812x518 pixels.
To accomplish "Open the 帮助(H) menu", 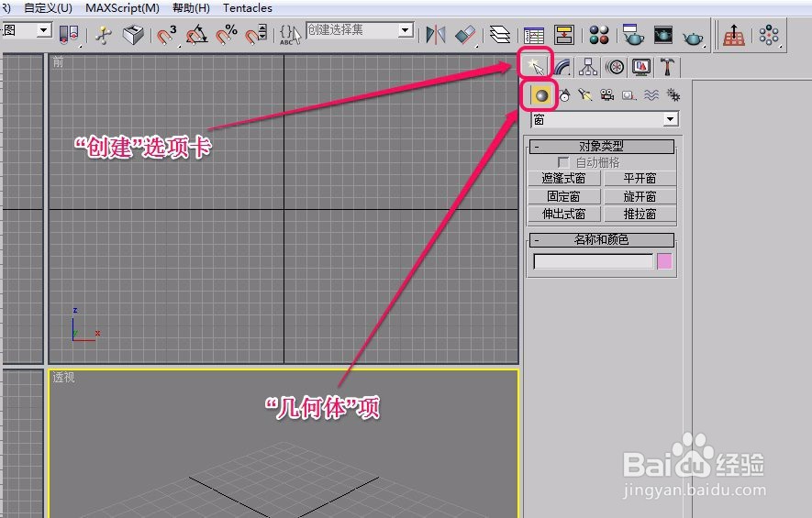I will pyautogui.click(x=191, y=8).
